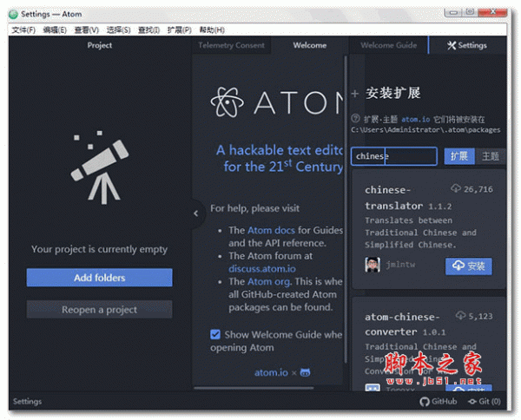Install the chinese-translator package
This screenshot has width=521, height=420.
point(469,266)
